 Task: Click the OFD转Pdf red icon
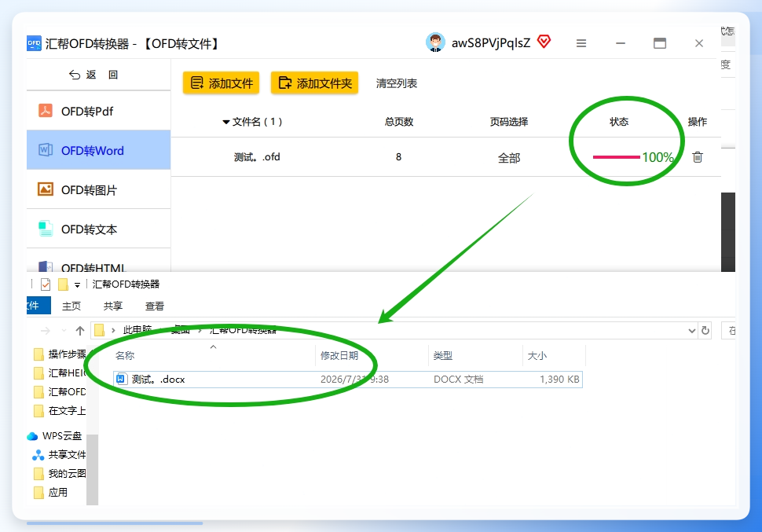pos(46,110)
